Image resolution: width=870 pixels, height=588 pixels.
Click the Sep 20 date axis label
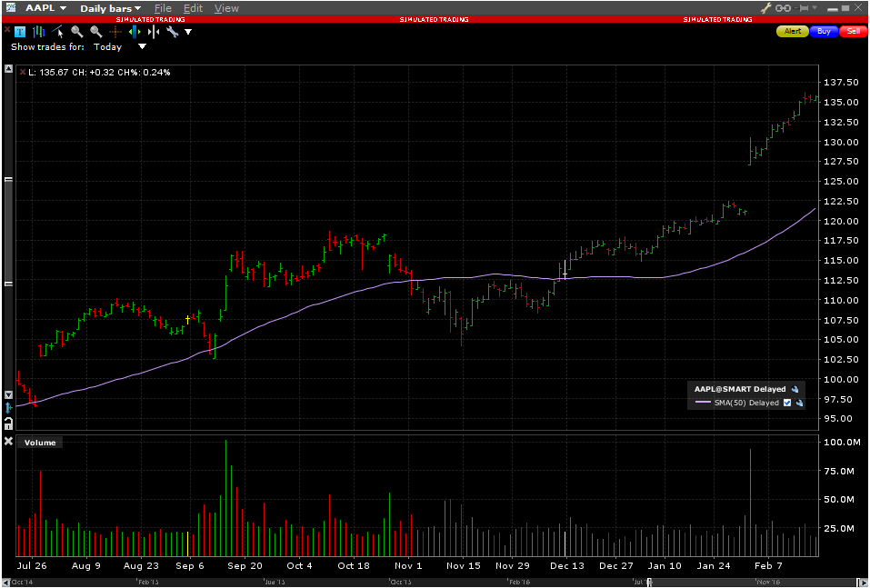point(245,566)
